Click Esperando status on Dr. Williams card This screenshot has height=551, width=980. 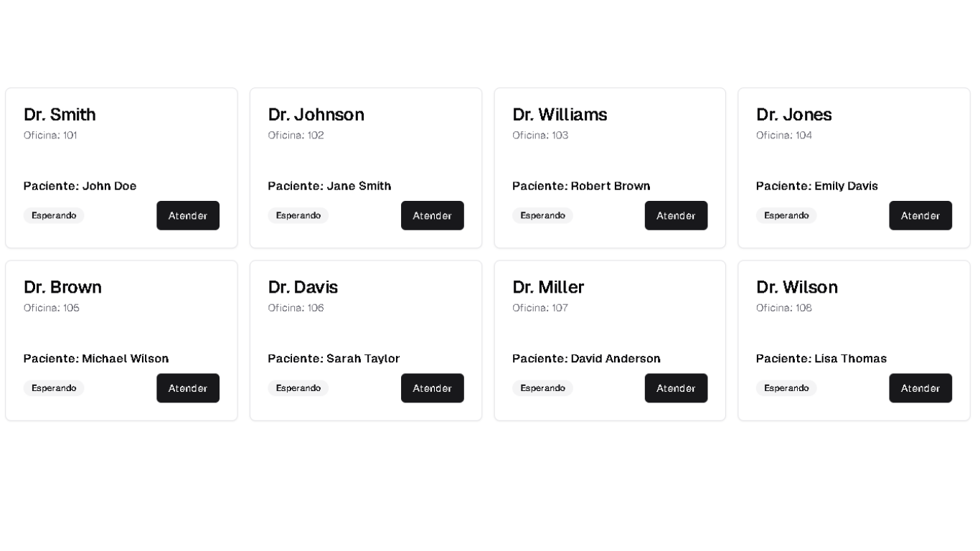pyautogui.click(x=542, y=215)
